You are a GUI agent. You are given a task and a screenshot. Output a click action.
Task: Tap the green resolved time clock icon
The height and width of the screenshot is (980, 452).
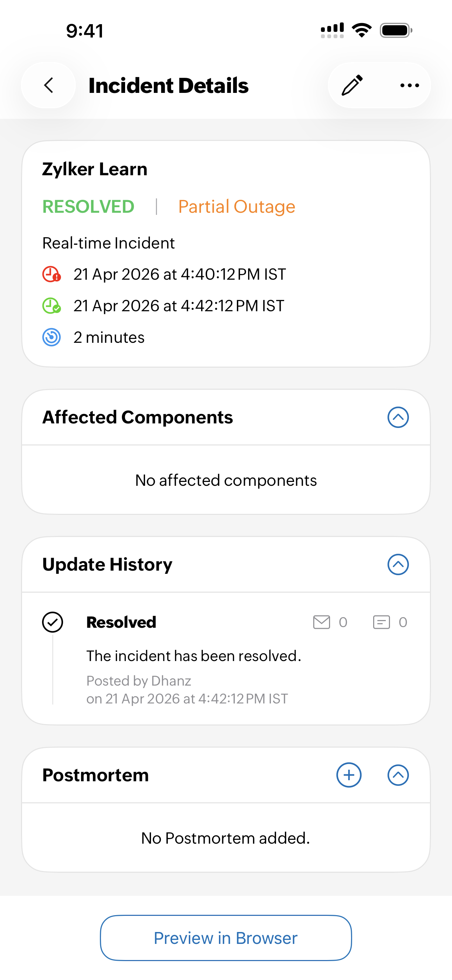click(52, 306)
